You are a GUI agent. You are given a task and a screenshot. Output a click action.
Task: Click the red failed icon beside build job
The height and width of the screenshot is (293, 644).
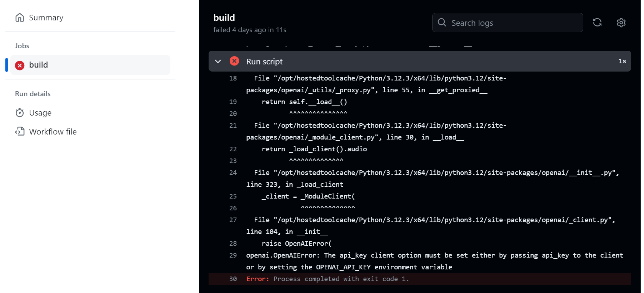pyautogui.click(x=20, y=65)
